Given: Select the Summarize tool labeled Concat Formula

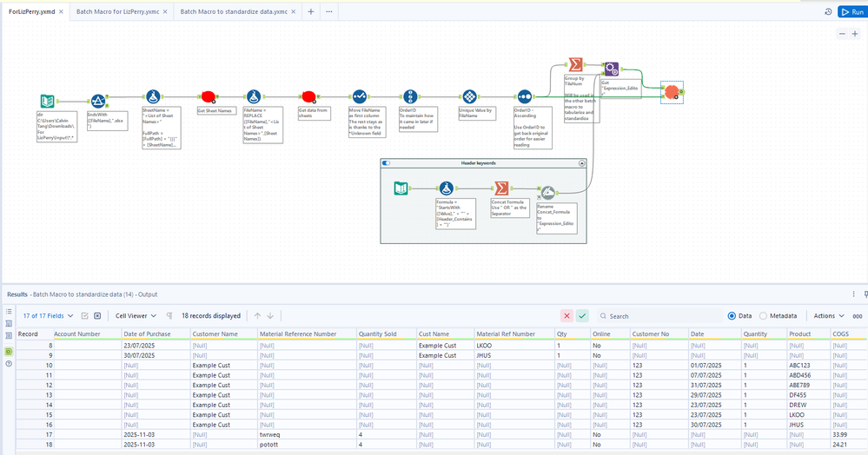Looking at the screenshot, I should pos(501,188).
